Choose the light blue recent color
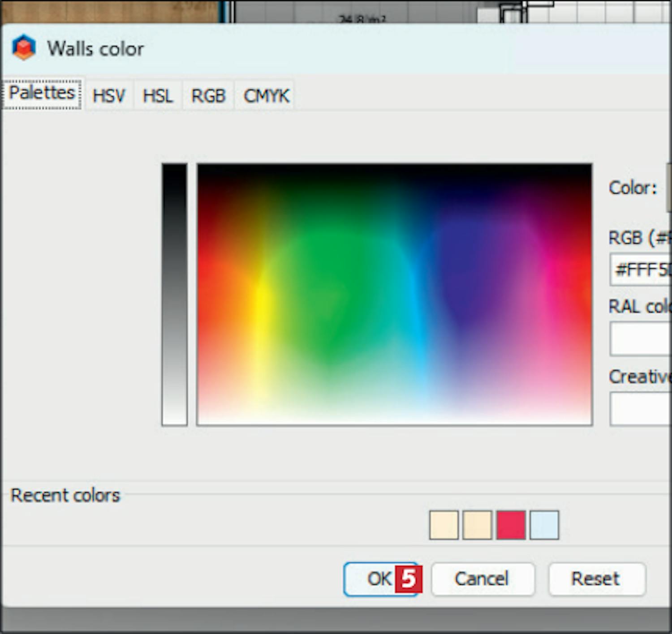This screenshot has width=672, height=634. point(544,525)
